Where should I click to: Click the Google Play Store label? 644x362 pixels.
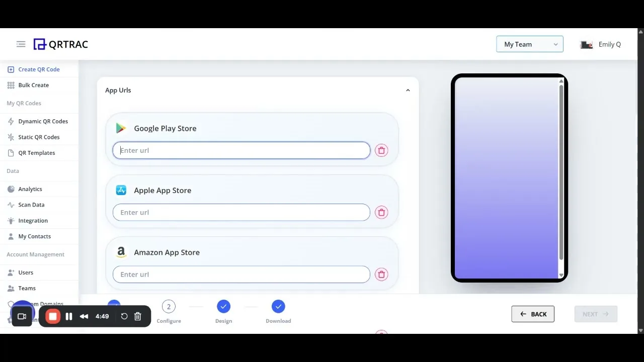[x=165, y=128]
